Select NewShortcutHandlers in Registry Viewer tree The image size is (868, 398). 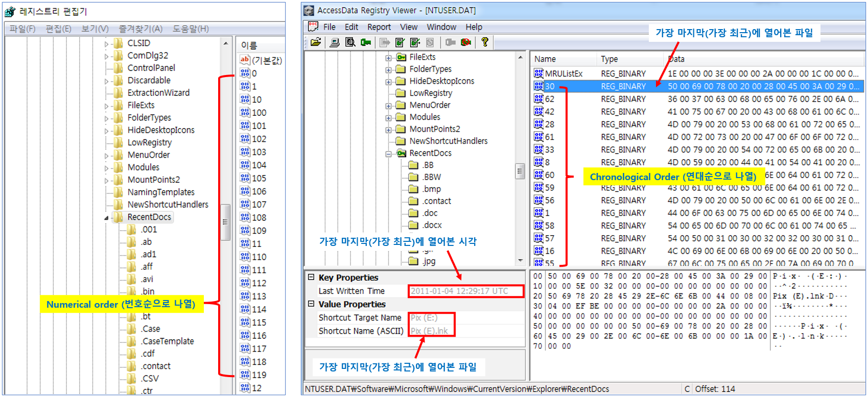449,141
